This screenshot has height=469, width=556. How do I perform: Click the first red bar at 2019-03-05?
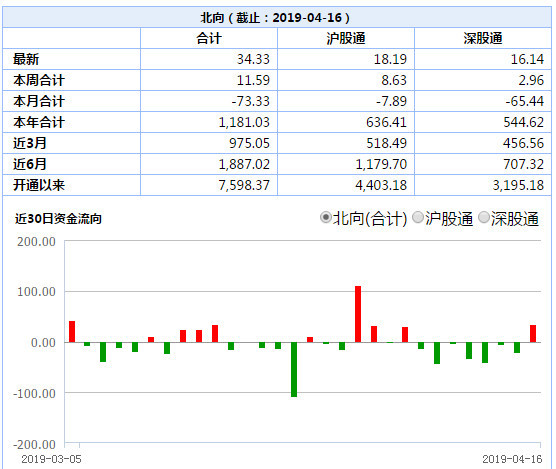72,331
